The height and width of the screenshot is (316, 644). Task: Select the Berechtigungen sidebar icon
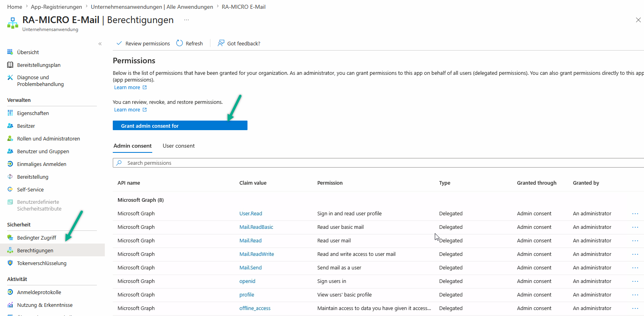tap(10, 250)
